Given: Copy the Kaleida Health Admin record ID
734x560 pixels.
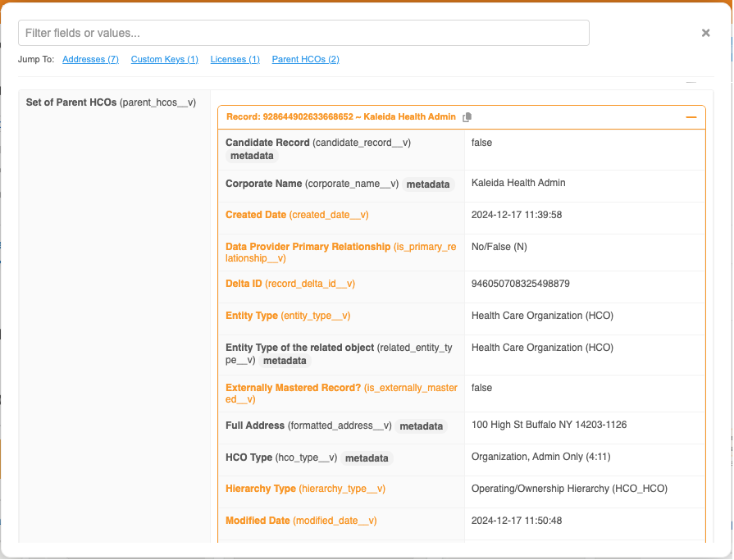Looking at the screenshot, I should pos(467,117).
